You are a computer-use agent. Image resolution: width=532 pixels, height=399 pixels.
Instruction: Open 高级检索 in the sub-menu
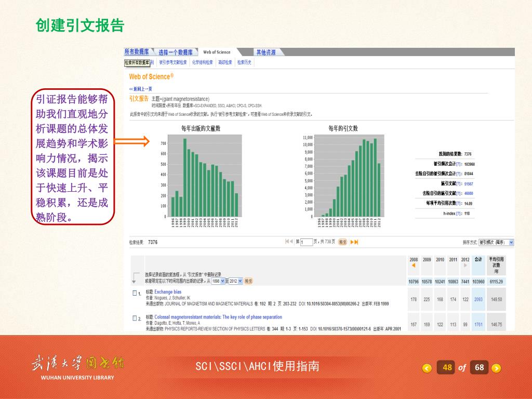(x=225, y=62)
